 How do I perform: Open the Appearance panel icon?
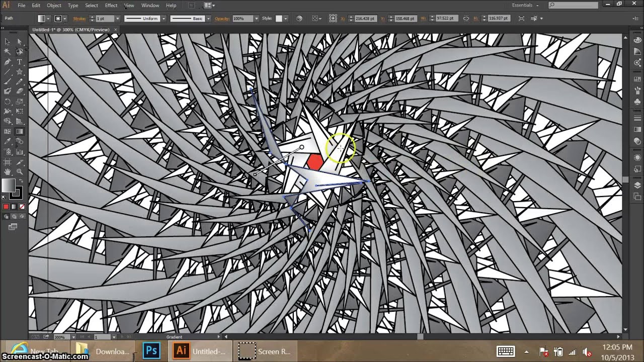click(x=637, y=157)
